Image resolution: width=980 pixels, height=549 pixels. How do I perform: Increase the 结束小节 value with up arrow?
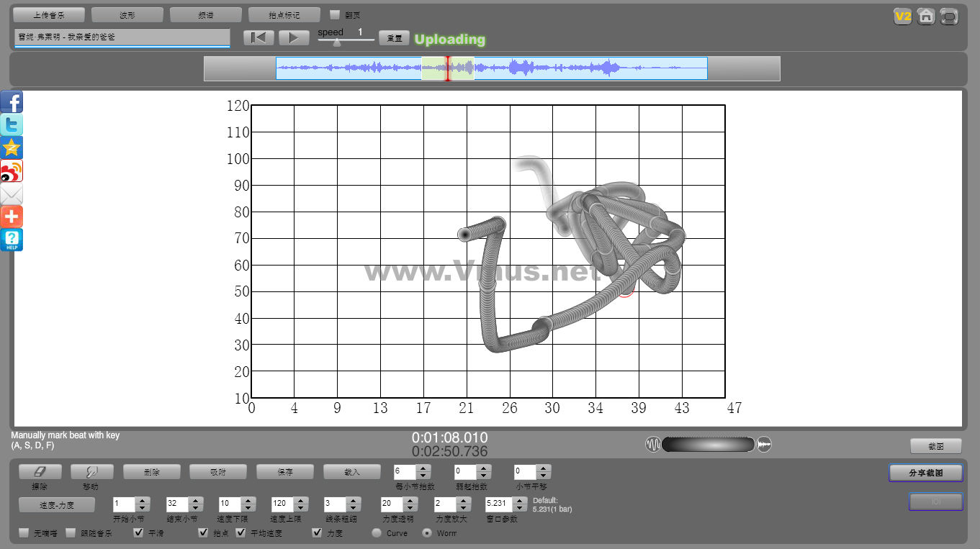tap(195, 500)
